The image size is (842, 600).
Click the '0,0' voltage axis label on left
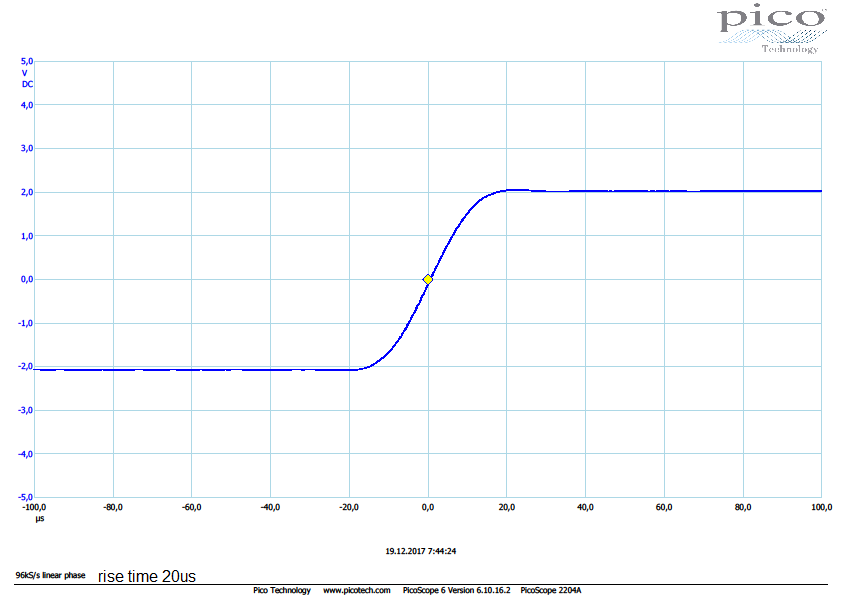pos(27,279)
